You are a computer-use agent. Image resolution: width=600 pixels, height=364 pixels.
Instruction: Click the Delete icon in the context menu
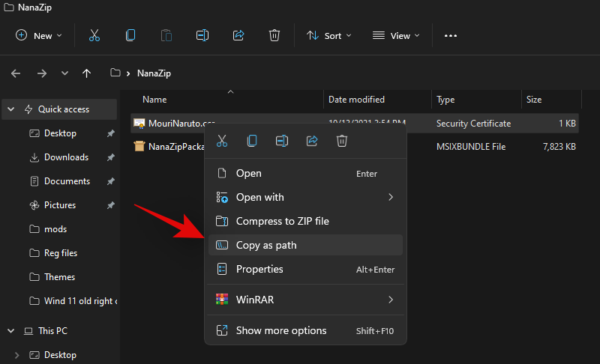click(x=342, y=141)
